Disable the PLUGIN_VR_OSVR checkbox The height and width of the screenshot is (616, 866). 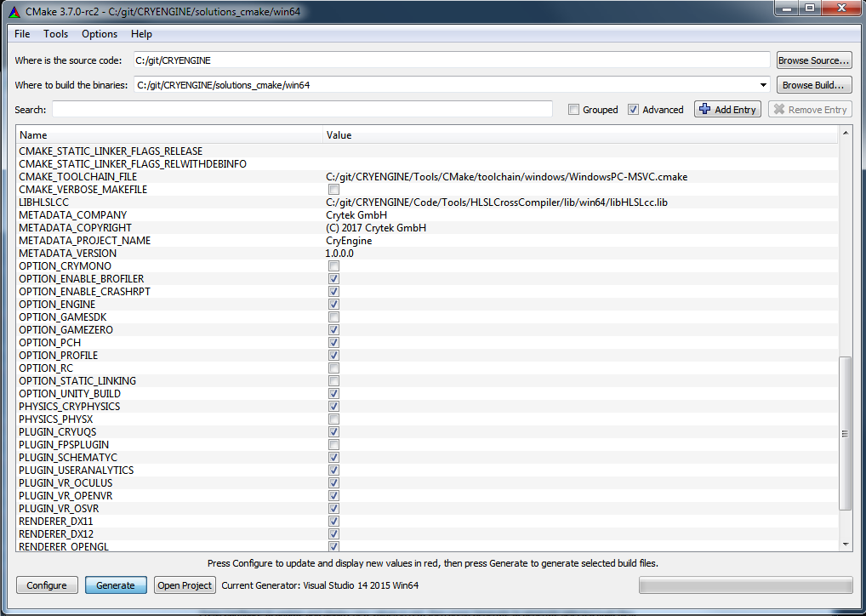click(333, 508)
